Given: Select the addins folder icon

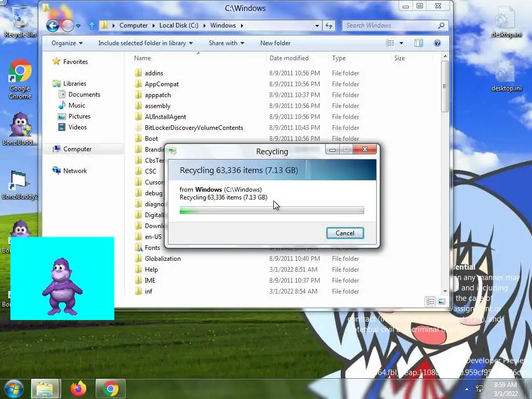Looking at the screenshot, I should point(138,73).
